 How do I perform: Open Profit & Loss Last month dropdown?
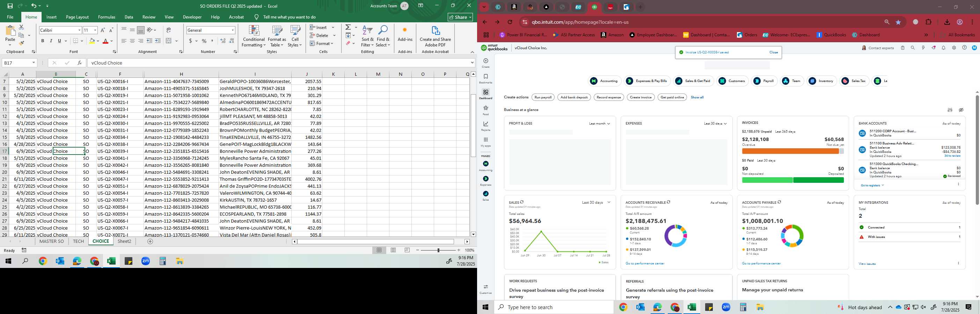(x=600, y=124)
